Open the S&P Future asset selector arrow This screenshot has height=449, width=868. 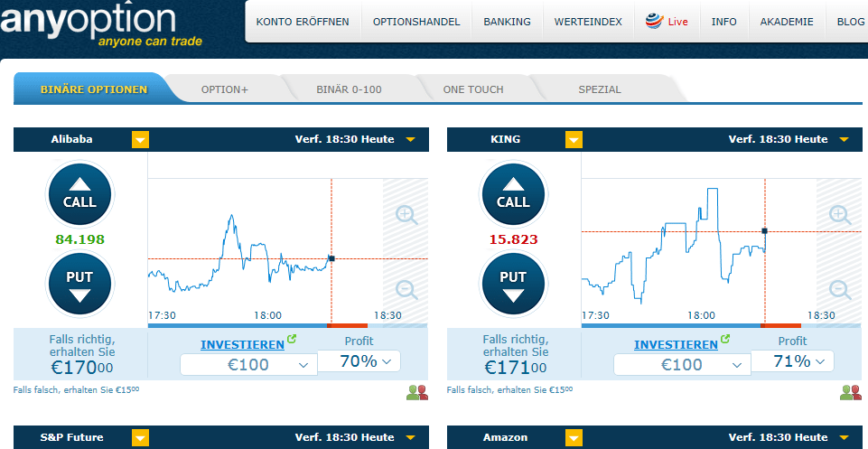click(x=141, y=438)
